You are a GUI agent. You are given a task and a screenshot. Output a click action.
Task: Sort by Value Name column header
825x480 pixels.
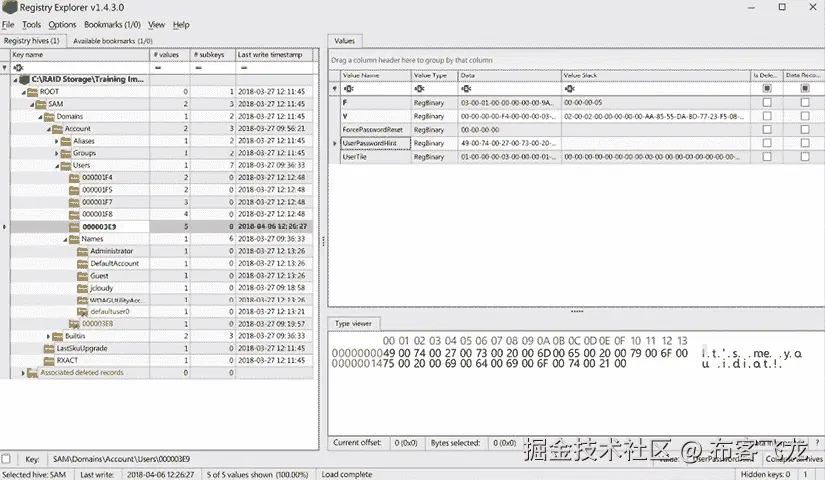point(376,76)
